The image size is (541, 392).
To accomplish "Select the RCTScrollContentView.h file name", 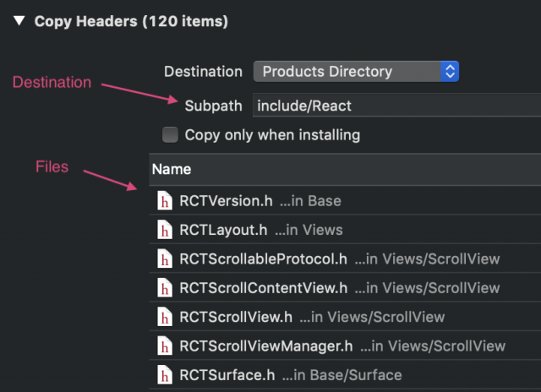I will pyautogui.click(x=264, y=288).
